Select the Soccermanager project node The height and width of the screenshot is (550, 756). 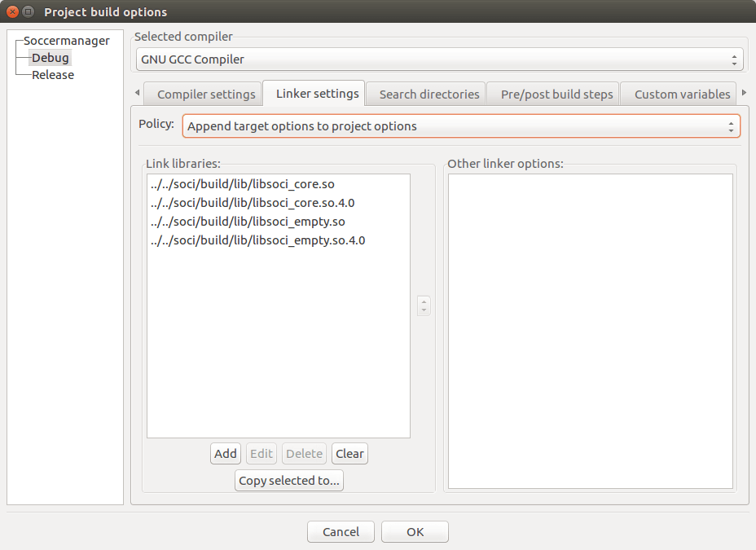pyautogui.click(x=66, y=41)
